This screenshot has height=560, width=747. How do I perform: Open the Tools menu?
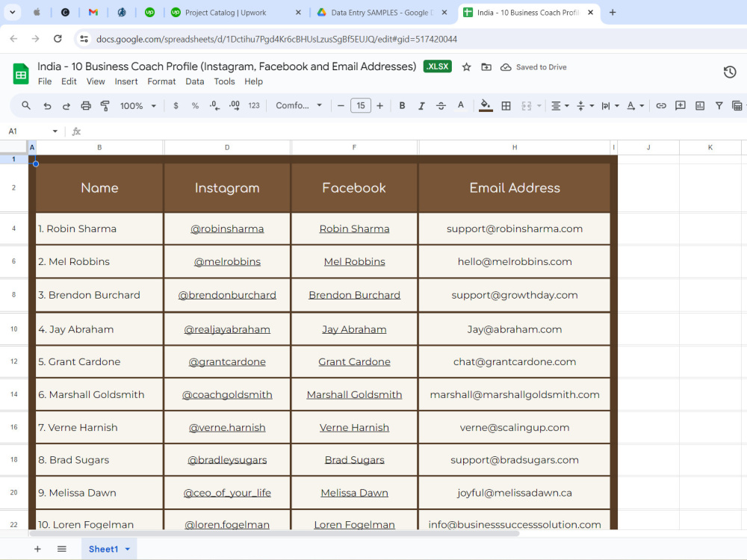tap(224, 81)
